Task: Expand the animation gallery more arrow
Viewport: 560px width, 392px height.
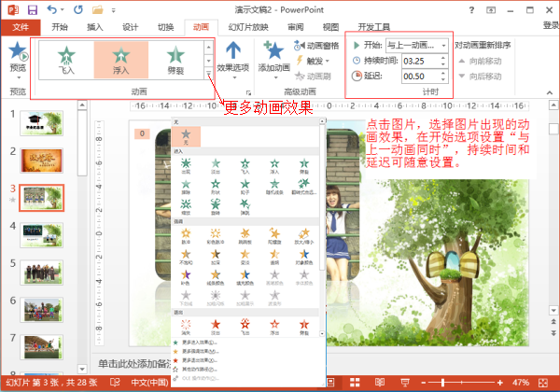Action: (208, 73)
